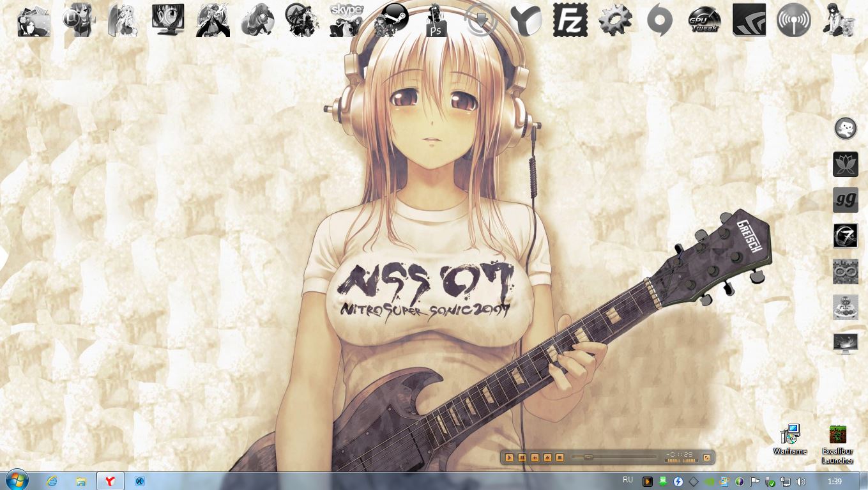The image size is (868, 490).
Task: Click the diamond-shaped tray icon
Action: tap(694, 482)
